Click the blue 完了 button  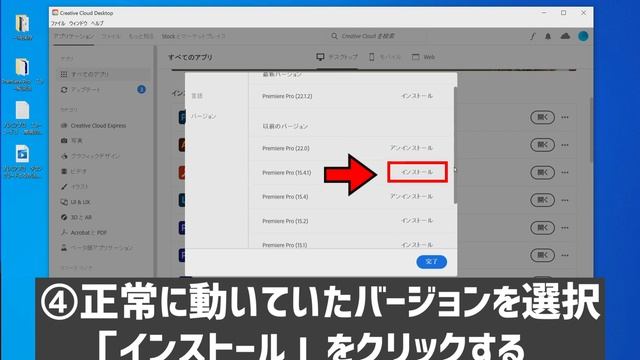click(x=431, y=262)
